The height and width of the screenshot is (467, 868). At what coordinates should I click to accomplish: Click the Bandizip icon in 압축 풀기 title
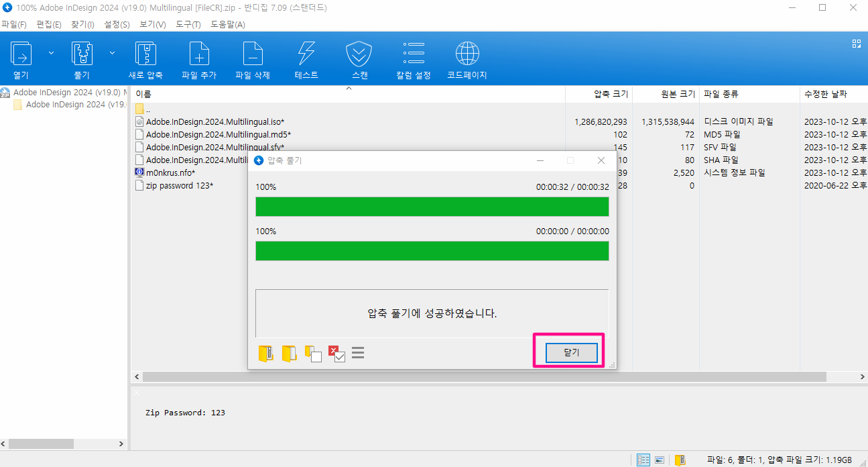pos(259,160)
